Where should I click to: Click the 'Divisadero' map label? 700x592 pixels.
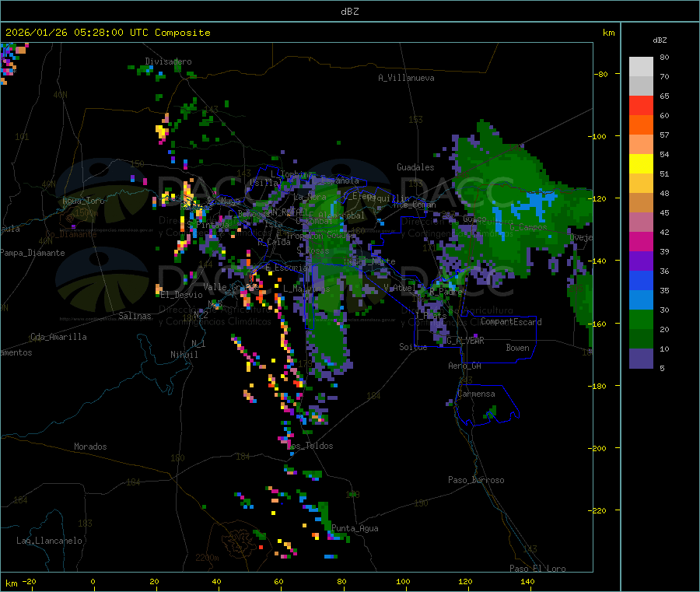click(168, 61)
